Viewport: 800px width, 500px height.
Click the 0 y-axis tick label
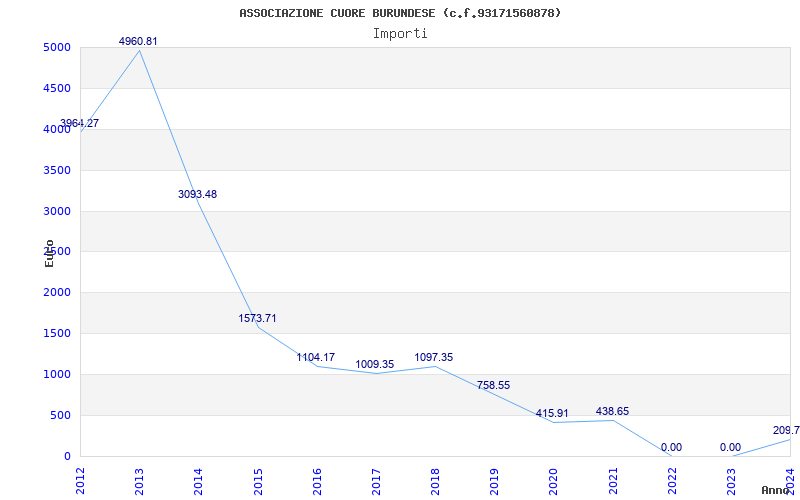67,456
